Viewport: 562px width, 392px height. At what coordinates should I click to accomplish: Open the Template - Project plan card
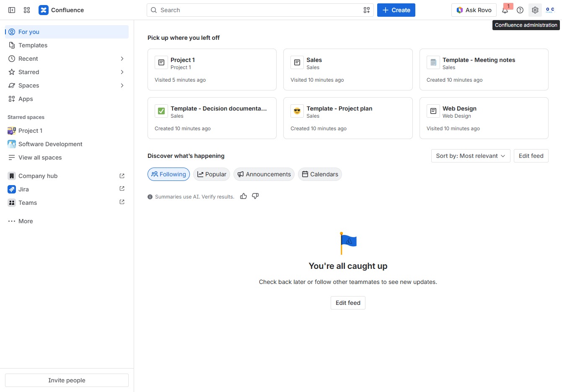348,118
